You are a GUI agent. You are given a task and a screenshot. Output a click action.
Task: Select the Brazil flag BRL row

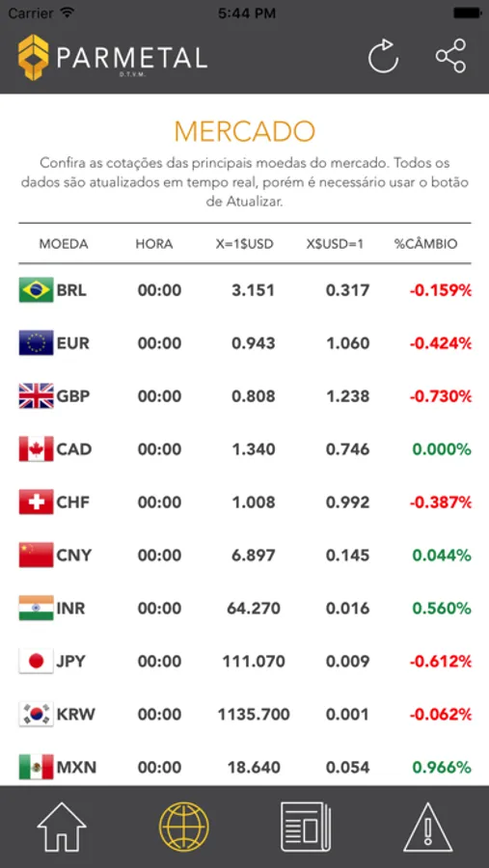pos(245,290)
